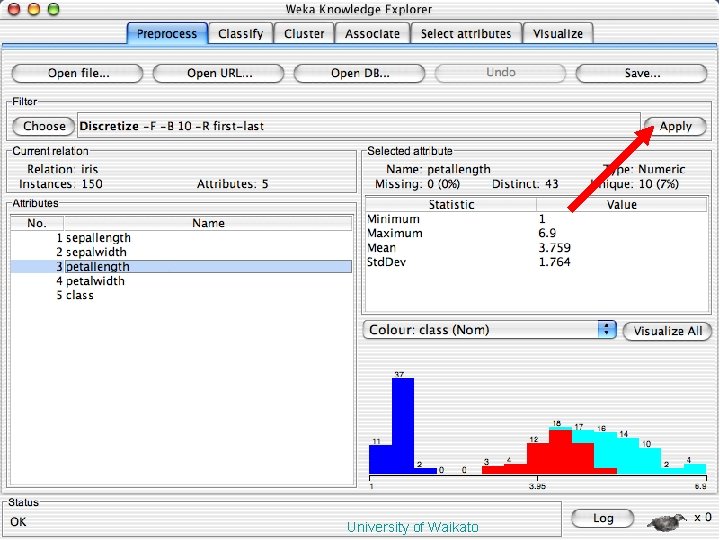Click the Mean value 3.759
The height and width of the screenshot is (540, 720).
coord(554,248)
